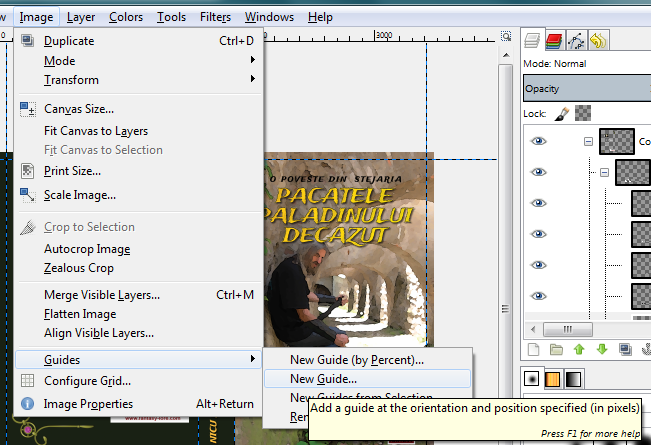Choose Print Size menu entry

tap(138, 171)
